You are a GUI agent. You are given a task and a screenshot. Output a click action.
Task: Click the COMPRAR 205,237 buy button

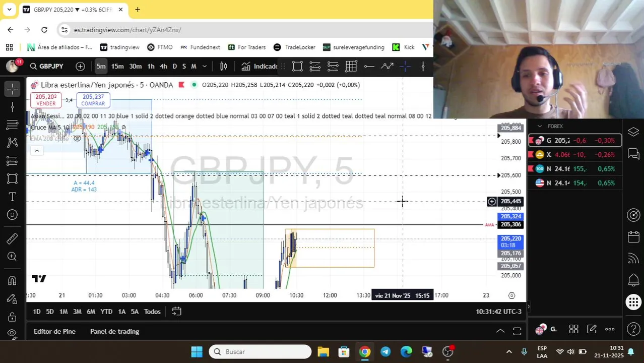tap(93, 100)
